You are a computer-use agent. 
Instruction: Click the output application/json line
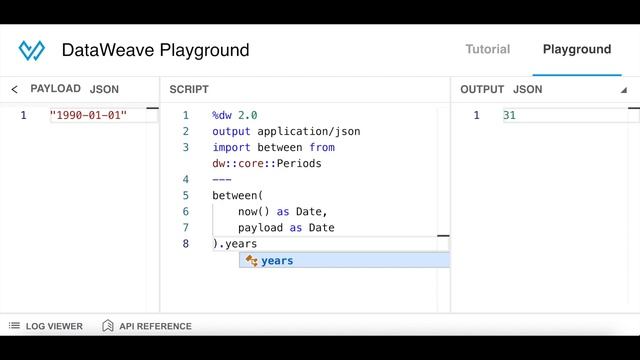pyautogui.click(x=286, y=131)
